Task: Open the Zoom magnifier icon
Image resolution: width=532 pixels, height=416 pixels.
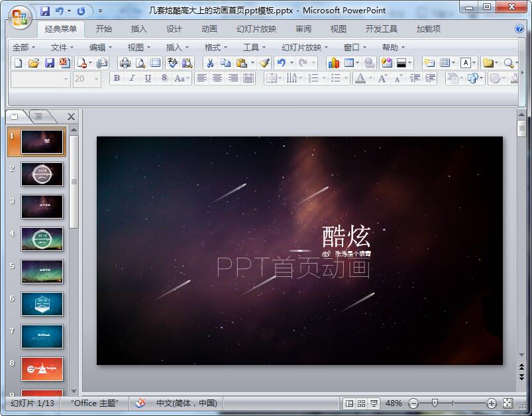Action: [508, 63]
